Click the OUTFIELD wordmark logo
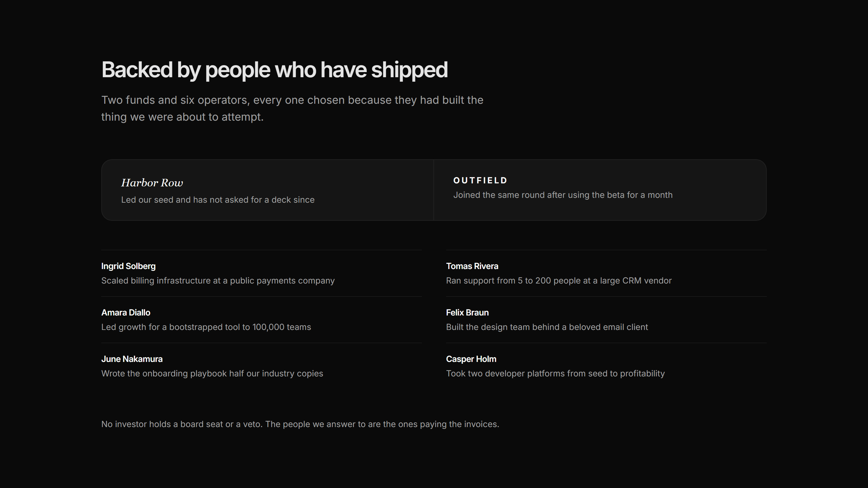 (x=480, y=180)
